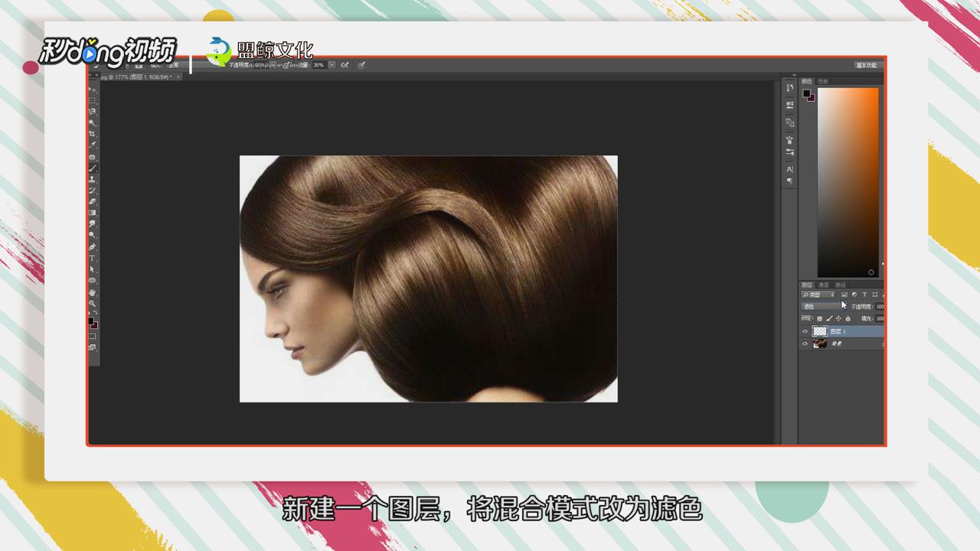Screen dimensions: 980x551
Task: Switch to the 图层 layers tab
Action: pos(806,285)
